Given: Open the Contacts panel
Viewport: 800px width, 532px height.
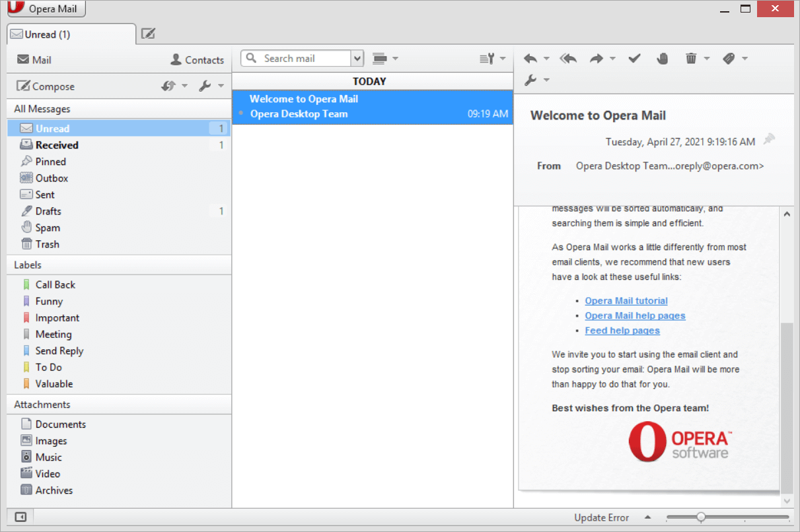Looking at the screenshot, I should 197,60.
